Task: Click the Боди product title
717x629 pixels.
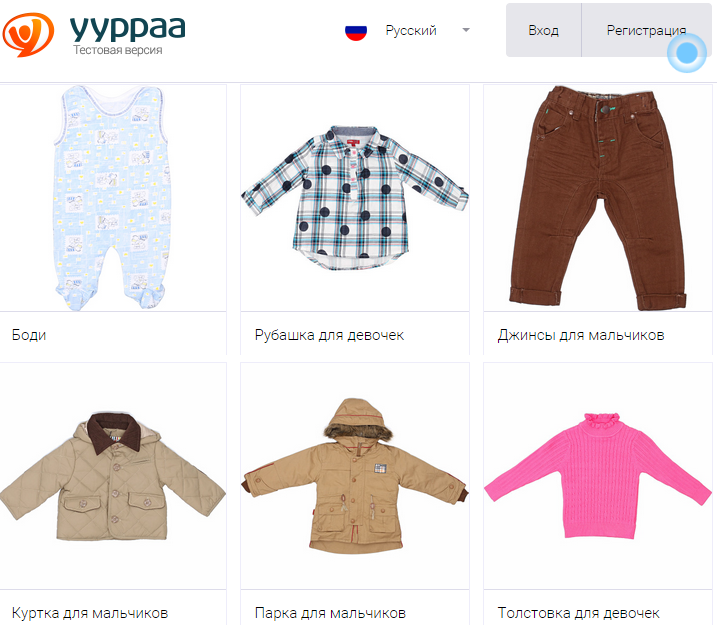Action: pyautogui.click(x=29, y=335)
